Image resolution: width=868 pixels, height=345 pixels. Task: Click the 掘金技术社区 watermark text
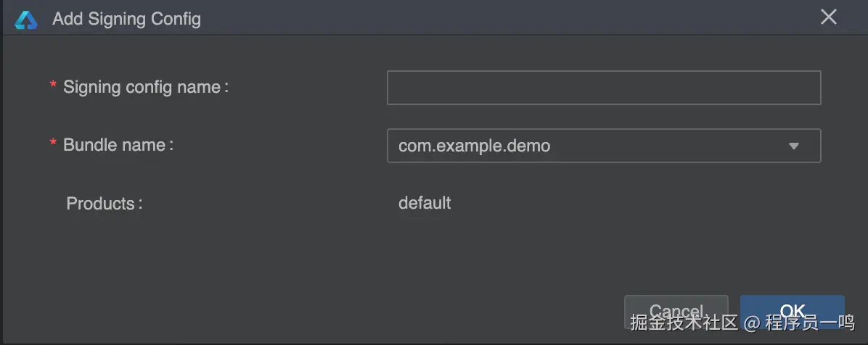point(684,323)
